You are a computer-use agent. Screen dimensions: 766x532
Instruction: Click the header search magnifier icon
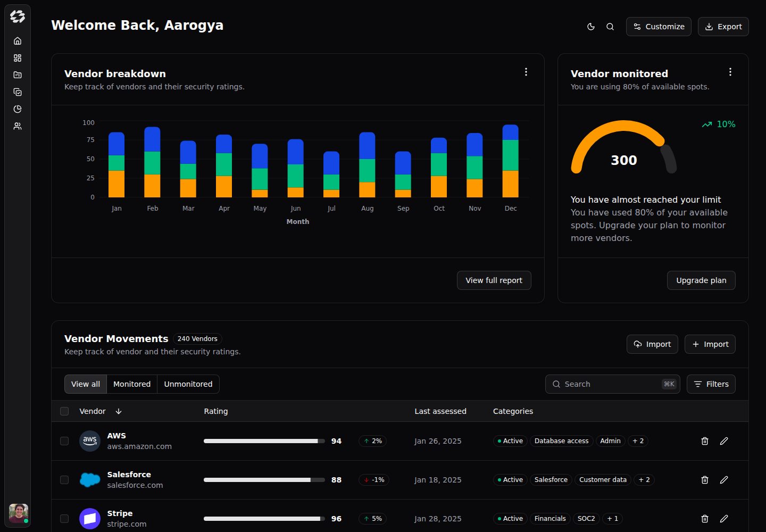(610, 27)
